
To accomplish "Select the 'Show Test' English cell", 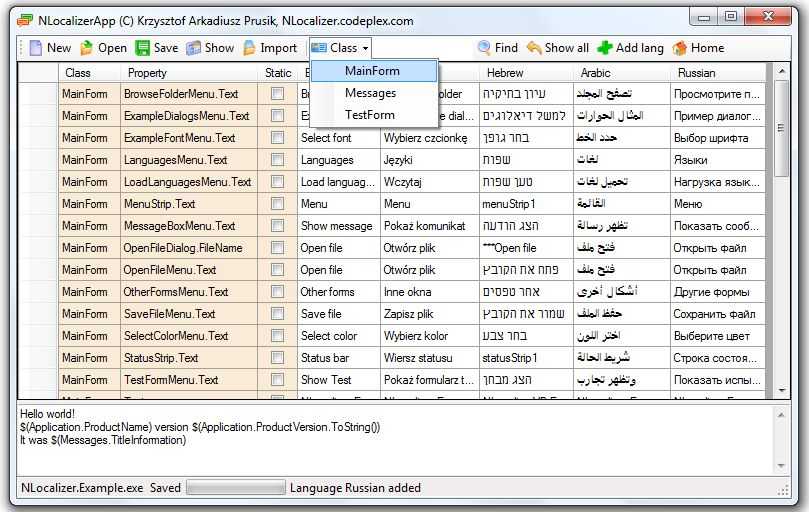I will click(x=339, y=380).
